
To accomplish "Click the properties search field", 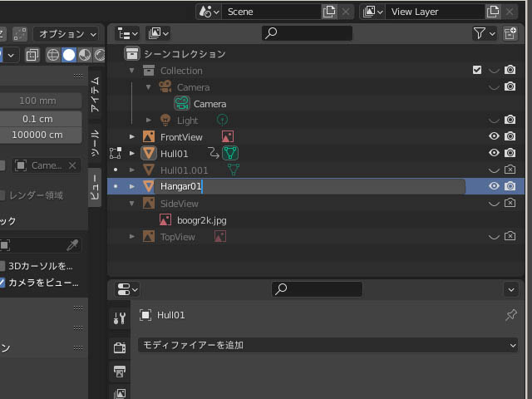I will pos(317,289).
